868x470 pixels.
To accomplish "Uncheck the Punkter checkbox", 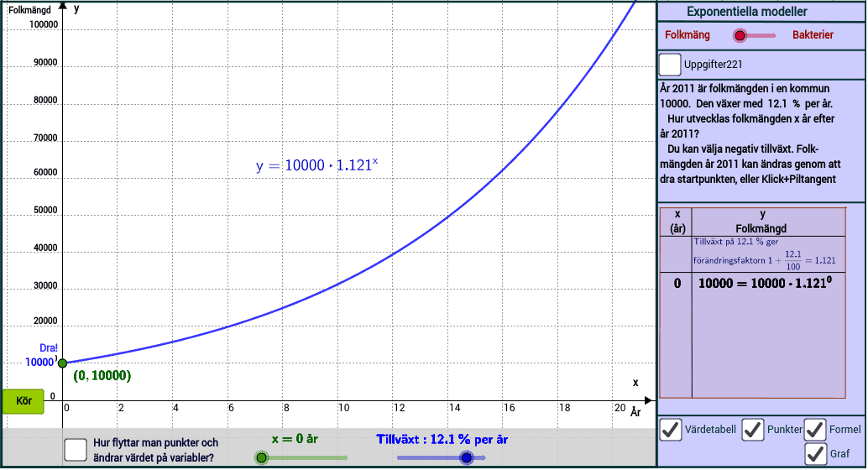I will coord(753,430).
